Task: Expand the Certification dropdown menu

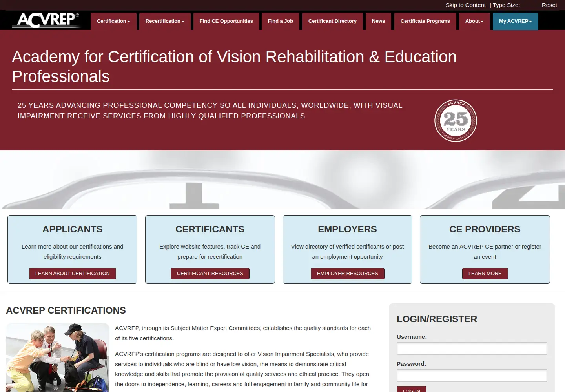Action: 113,21
